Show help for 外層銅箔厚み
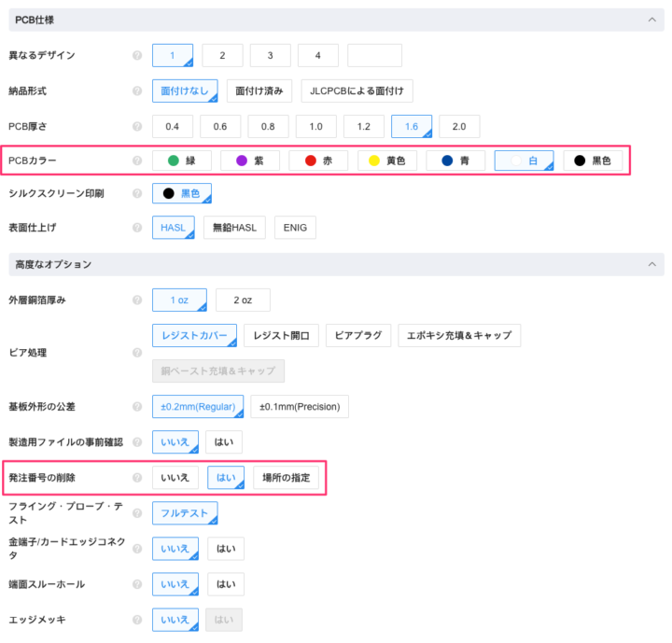The width and height of the screenshot is (672, 643). click(137, 301)
